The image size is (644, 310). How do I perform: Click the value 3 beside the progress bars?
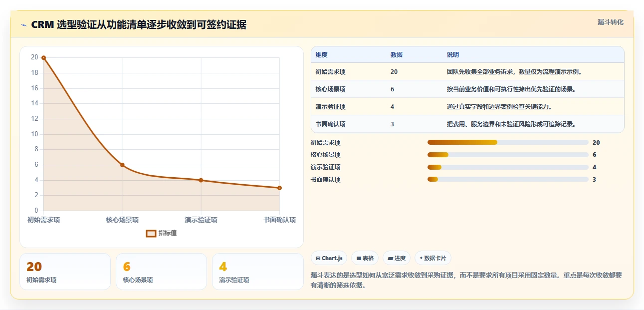594,179
